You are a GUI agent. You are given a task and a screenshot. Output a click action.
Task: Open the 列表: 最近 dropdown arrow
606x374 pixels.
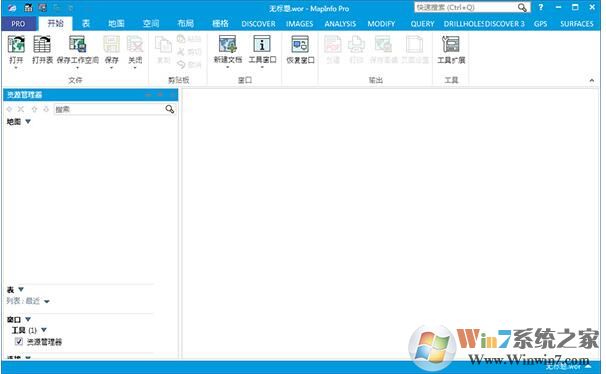pos(47,301)
